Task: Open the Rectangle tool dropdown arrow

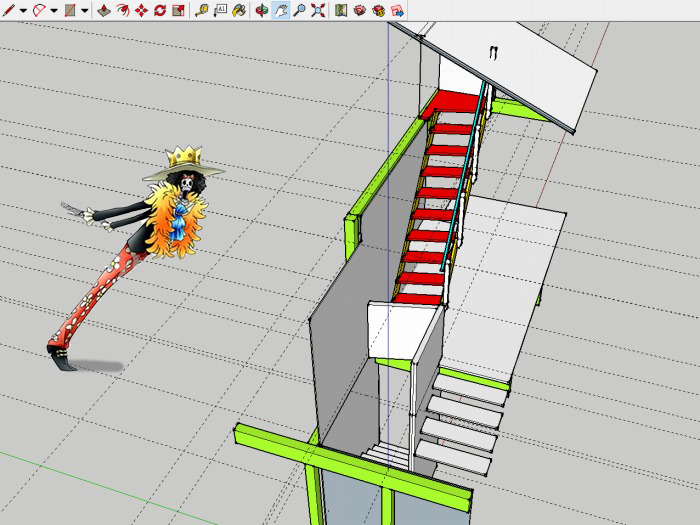Action: [x=84, y=11]
